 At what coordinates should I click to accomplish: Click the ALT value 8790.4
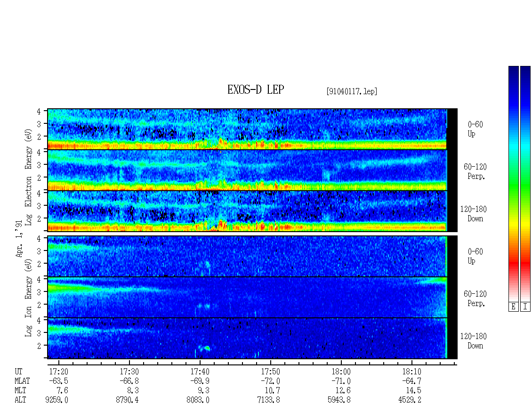coord(127,400)
